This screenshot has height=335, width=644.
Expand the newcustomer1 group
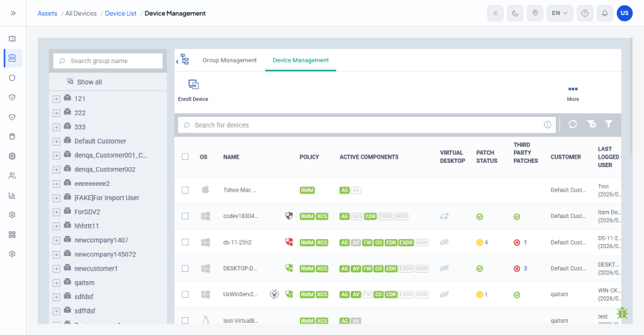pos(56,269)
